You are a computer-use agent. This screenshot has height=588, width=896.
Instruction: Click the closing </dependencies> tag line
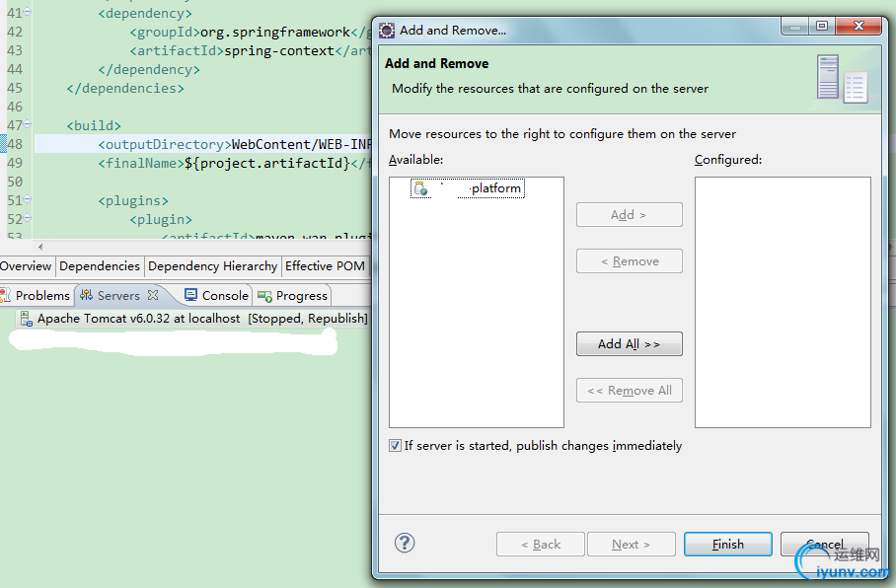click(125, 89)
